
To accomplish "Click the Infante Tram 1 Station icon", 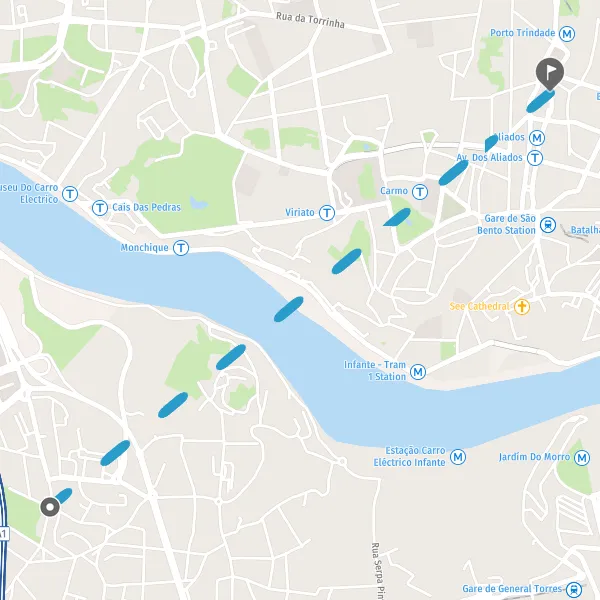I will coord(418,372).
